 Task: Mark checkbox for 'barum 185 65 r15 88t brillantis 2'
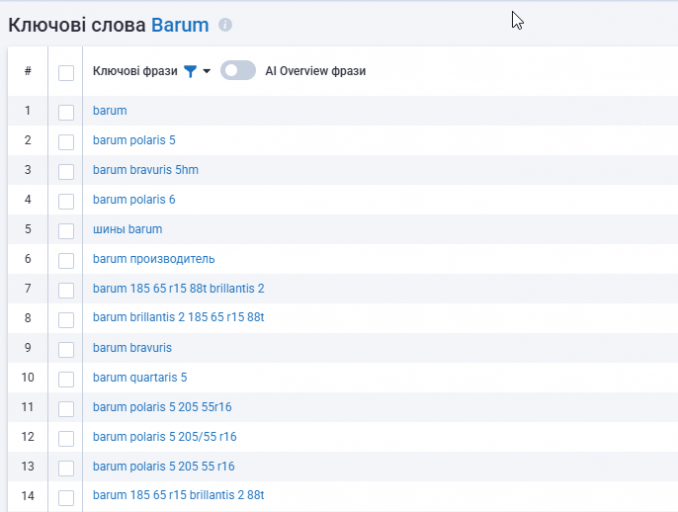click(66, 290)
